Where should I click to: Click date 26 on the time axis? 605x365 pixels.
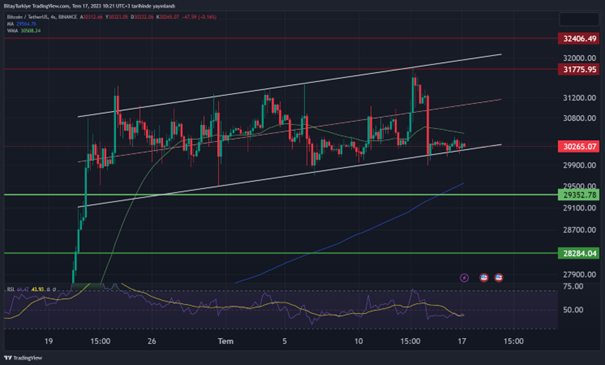[x=152, y=341]
